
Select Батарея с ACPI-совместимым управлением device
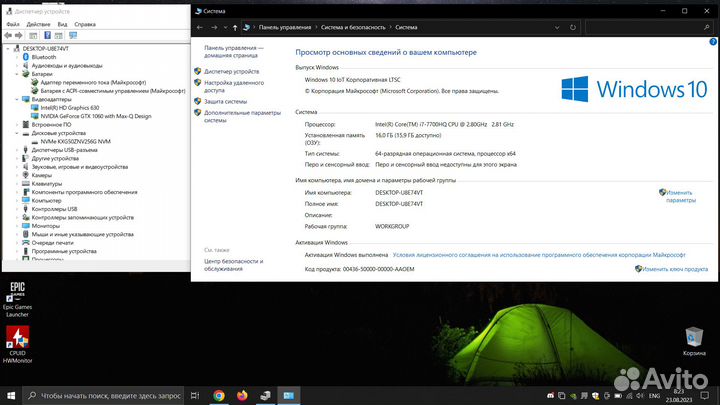[113, 91]
